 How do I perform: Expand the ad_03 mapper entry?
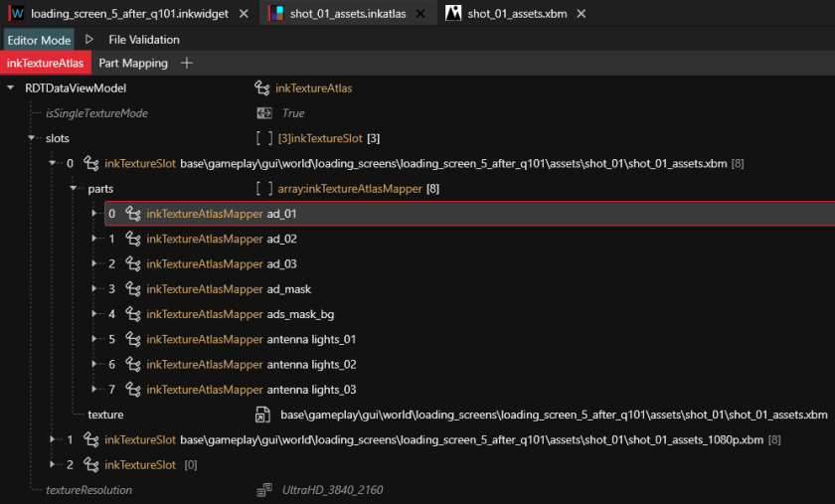pos(94,263)
